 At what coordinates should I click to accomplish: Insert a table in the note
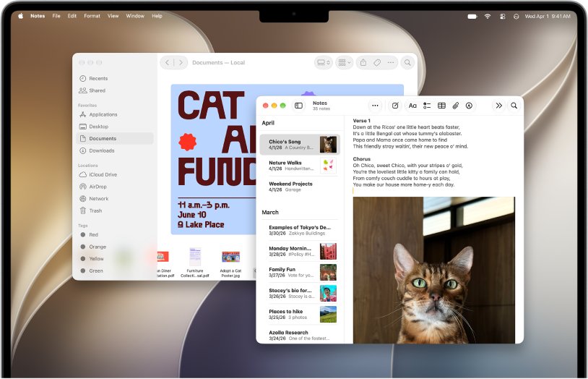(x=441, y=106)
